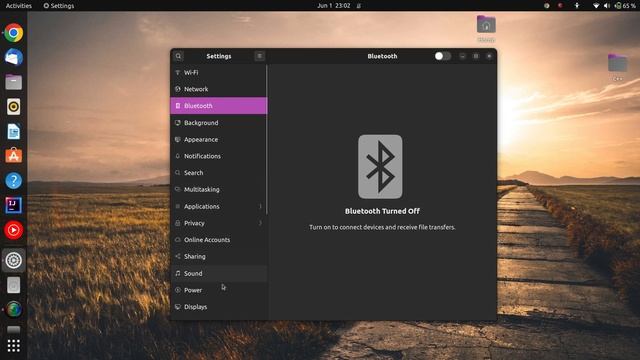This screenshot has width=640, height=360.
Task: Open the Applications settings entry
Action: [x=219, y=206]
